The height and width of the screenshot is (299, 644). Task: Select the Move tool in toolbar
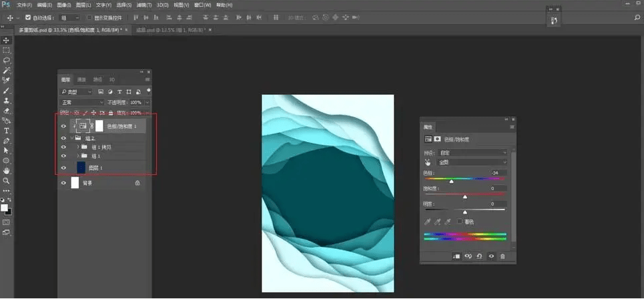point(7,41)
